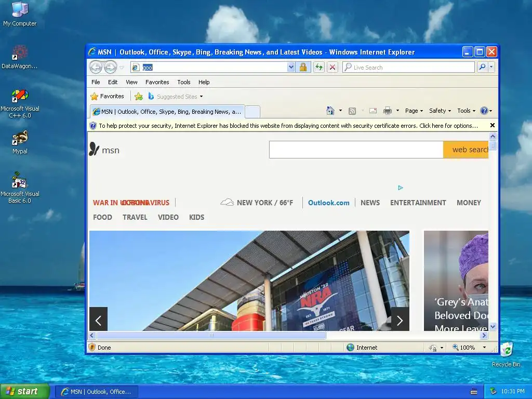Viewport: 532px width, 399px height.
Task: Click the MSN taskbar window button
Action: [x=97, y=392]
